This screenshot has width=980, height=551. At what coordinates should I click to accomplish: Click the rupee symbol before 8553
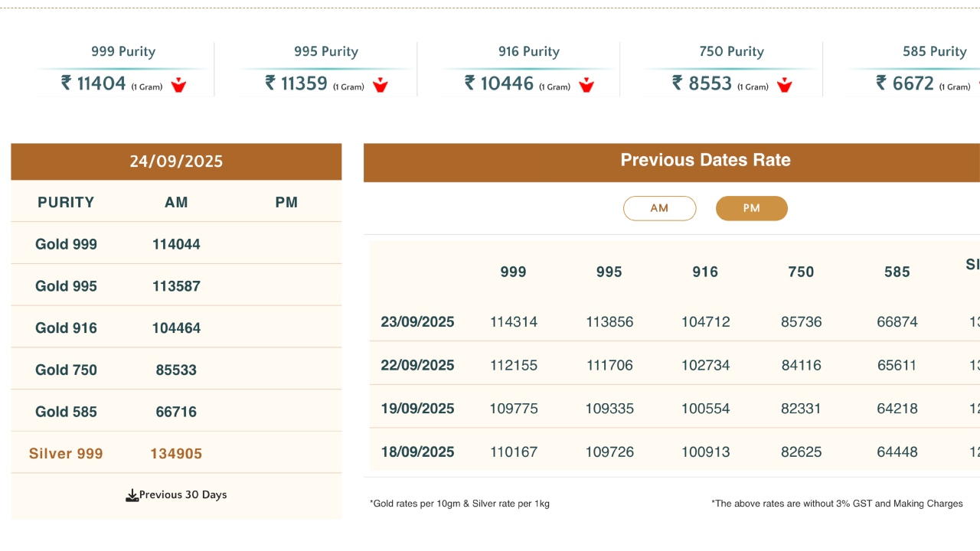point(678,83)
